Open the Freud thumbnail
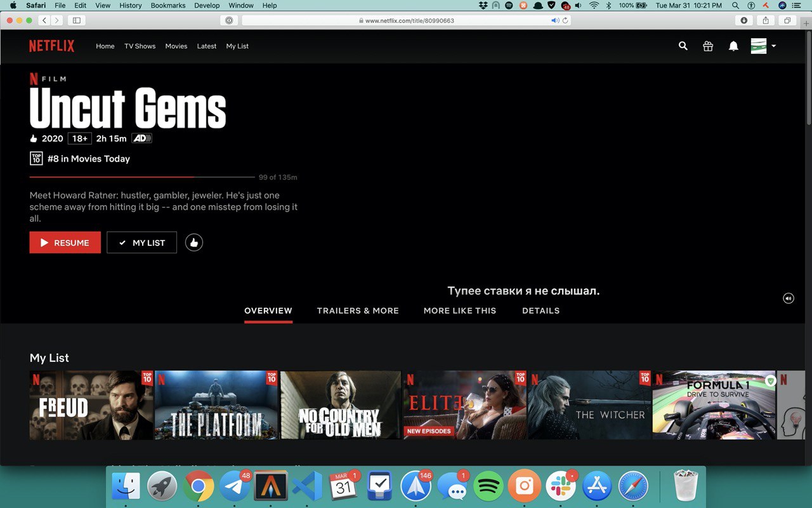 point(91,405)
